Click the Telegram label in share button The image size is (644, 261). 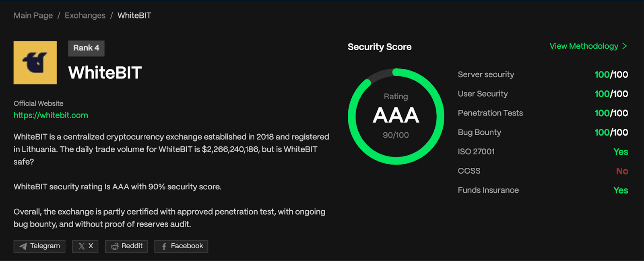45,246
